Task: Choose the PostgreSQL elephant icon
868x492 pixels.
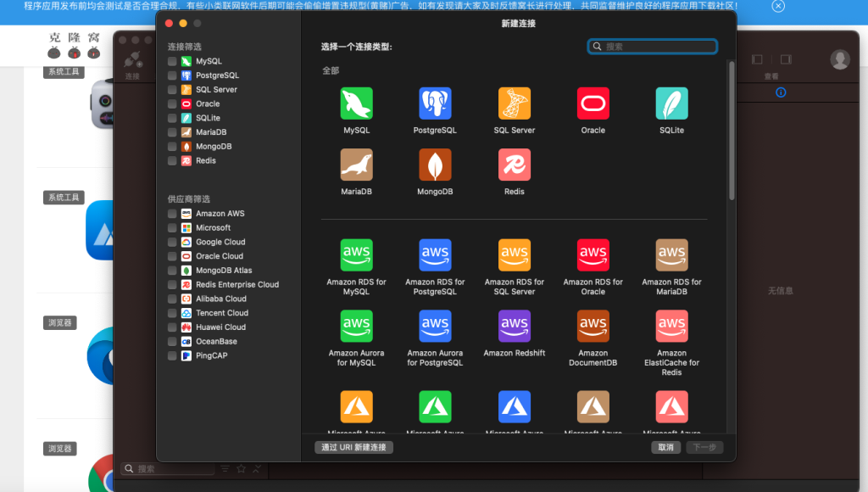Action: coord(435,103)
